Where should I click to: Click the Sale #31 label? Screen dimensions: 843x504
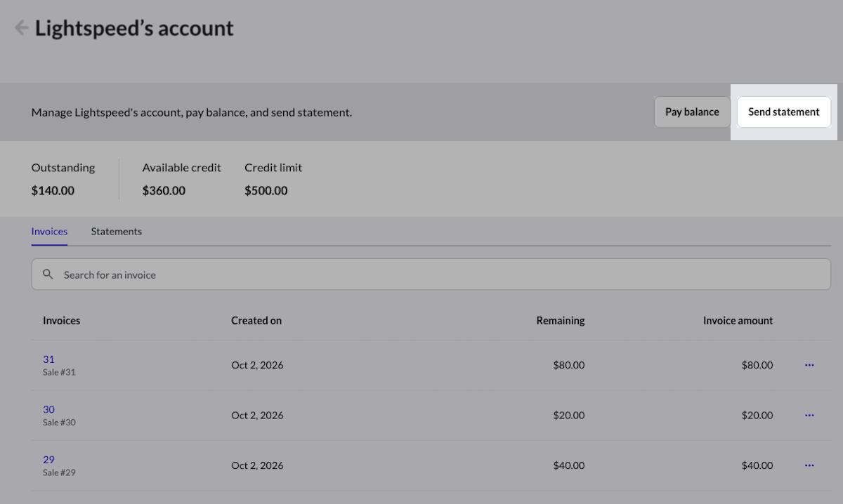pyautogui.click(x=59, y=373)
